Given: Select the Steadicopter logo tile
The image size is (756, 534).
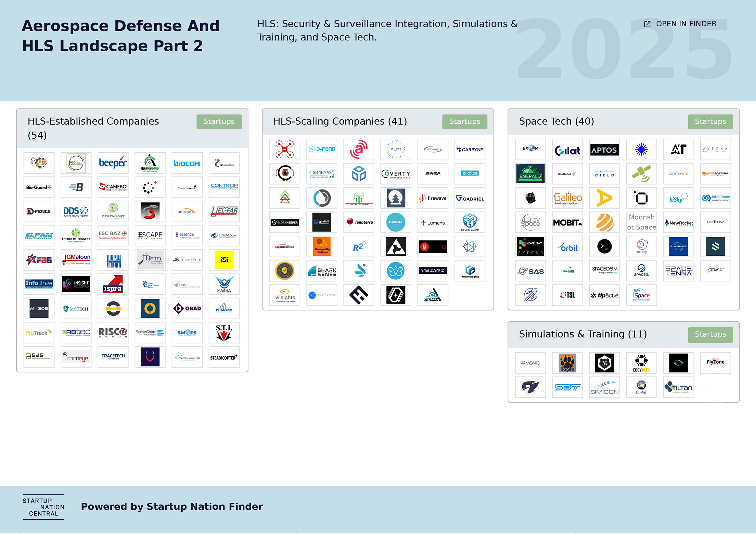Looking at the screenshot, I should click(224, 357).
